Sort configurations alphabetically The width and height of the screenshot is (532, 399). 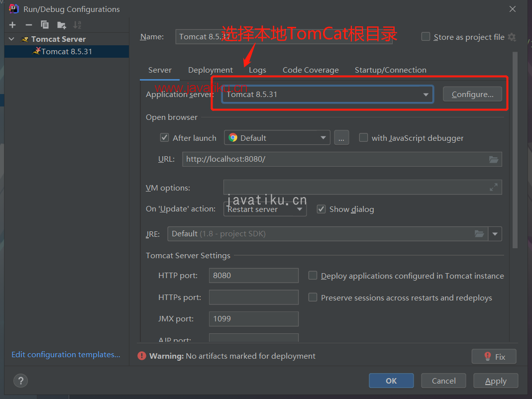[77, 25]
